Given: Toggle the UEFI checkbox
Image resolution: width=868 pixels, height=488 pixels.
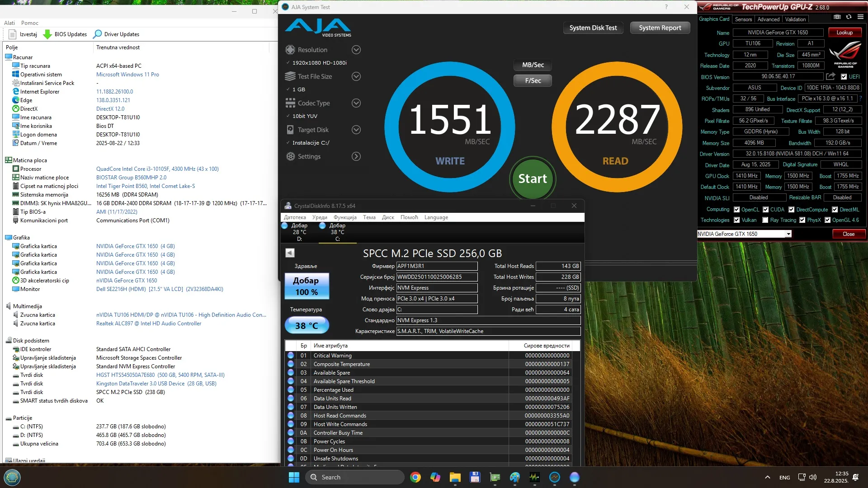Looking at the screenshot, I should (x=844, y=77).
